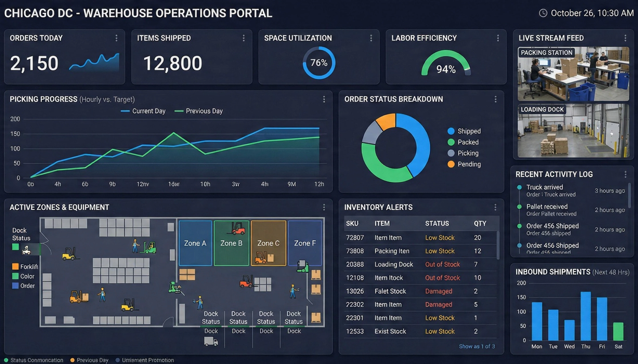Select the SKU column header
638x364 pixels.
pyautogui.click(x=353, y=223)
